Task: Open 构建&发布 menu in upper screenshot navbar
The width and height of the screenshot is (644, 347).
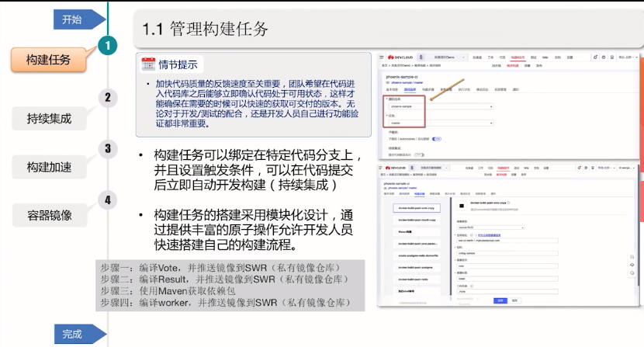Action: [518, 57]
